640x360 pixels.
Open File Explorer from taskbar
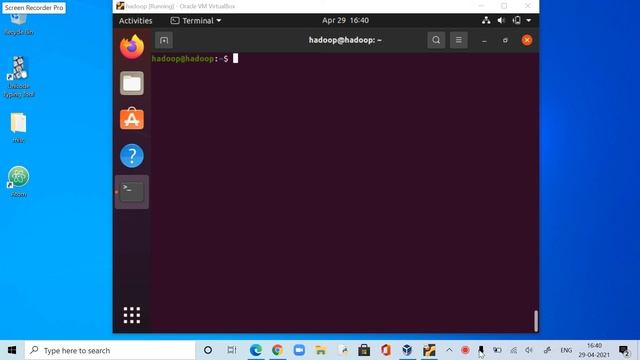[x=321, y=350]
